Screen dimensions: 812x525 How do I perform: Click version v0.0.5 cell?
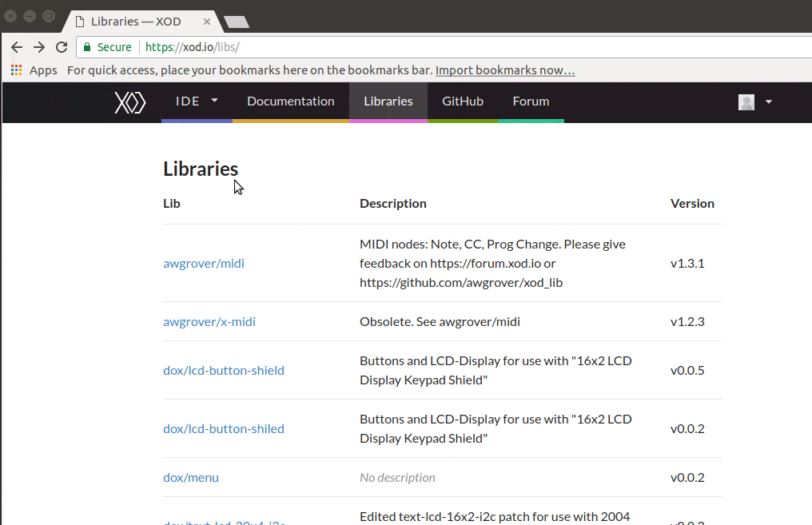[687, 371]
